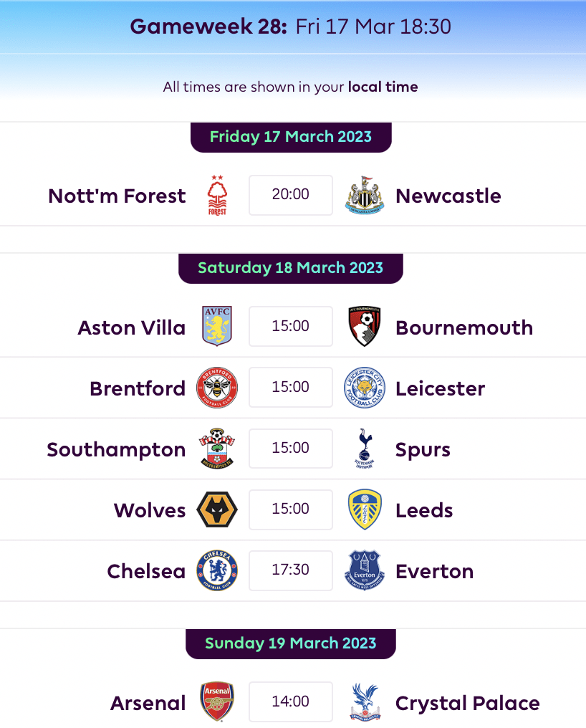Click the 14:00 Arsenal vs Crystal Palace time
The width and height of the screenshot is (586, 728).
point(291,701)
